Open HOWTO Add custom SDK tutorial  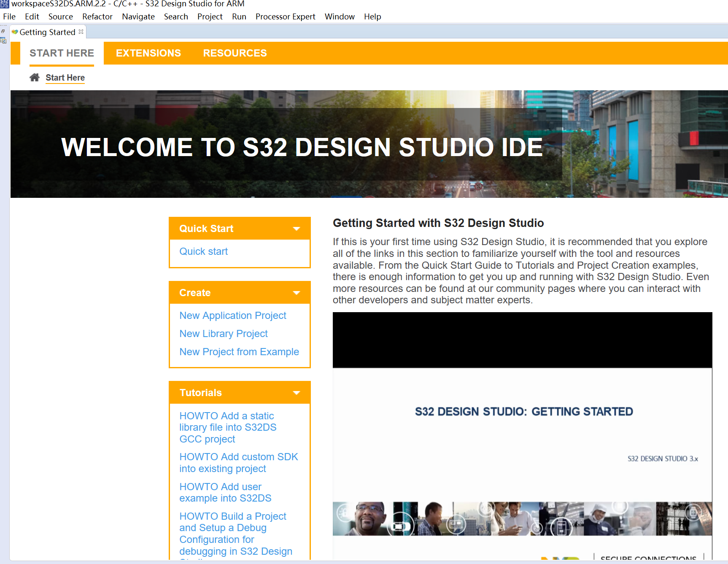point(239,463)
